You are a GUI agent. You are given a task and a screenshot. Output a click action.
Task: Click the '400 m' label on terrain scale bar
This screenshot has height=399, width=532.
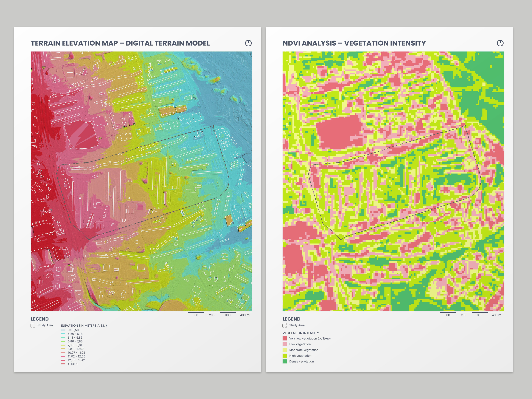click(x=245, y=315)
